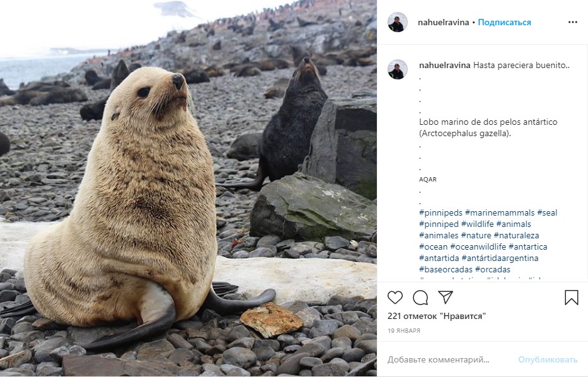
Task: Open nahuelravina username in caption
Action: click(x=444, y=65)
